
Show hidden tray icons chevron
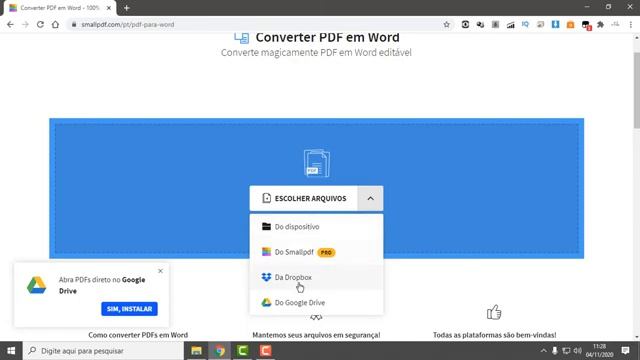543,351
